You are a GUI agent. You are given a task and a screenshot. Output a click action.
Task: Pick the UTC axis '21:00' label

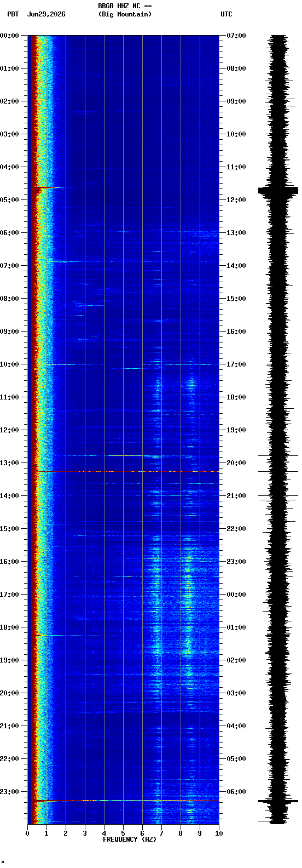click(x=236, y=496)
